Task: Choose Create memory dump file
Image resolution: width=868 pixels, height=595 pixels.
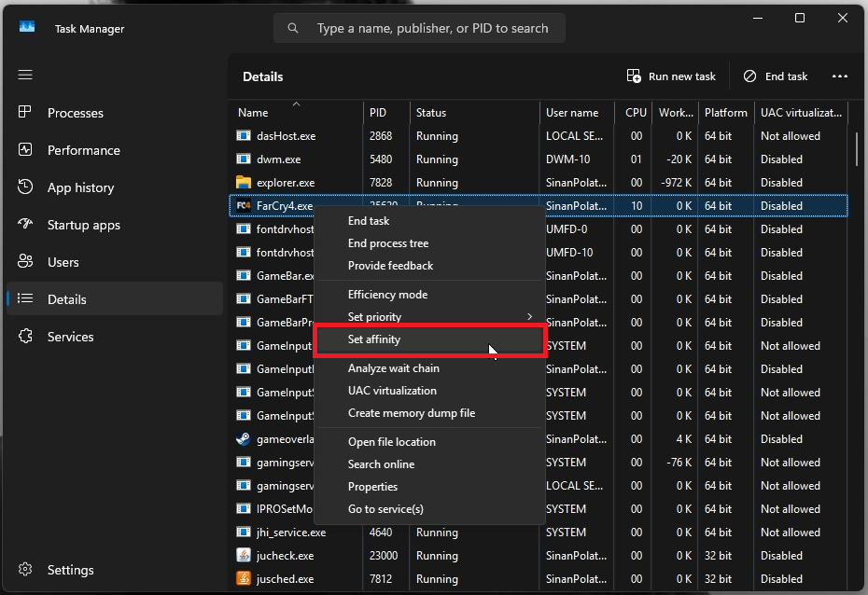Action: tap(429, 413)
